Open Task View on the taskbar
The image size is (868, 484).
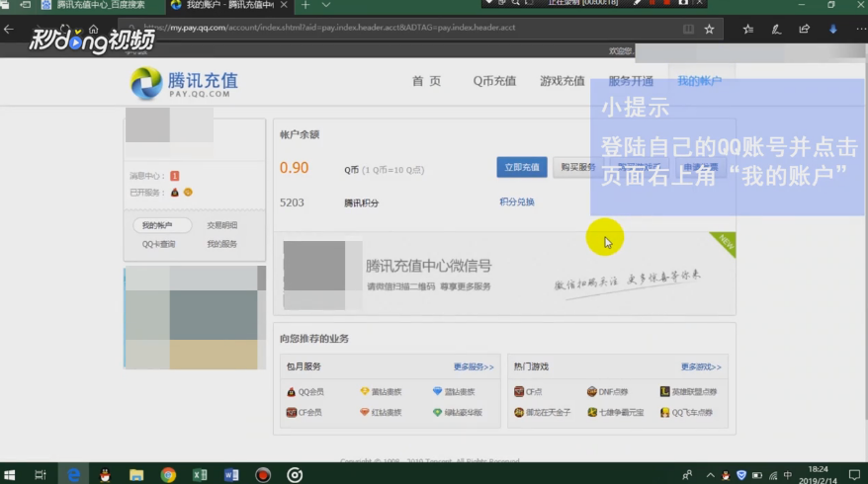41,474
